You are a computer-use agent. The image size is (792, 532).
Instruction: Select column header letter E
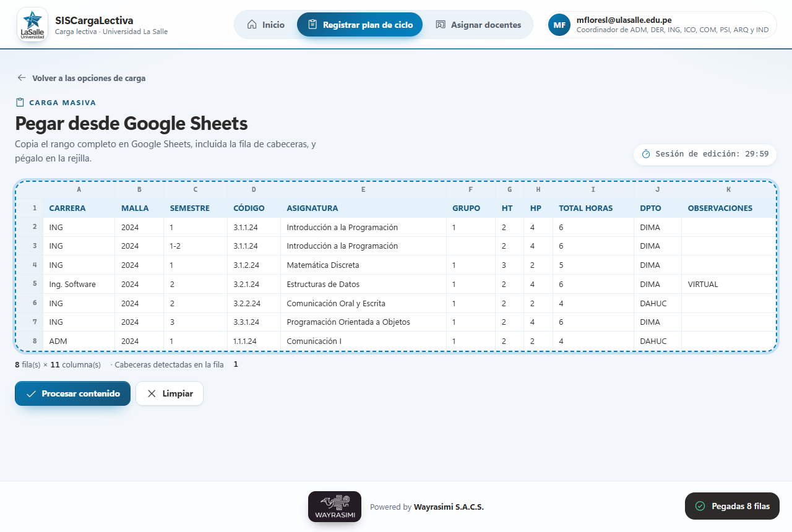point(363,189)
